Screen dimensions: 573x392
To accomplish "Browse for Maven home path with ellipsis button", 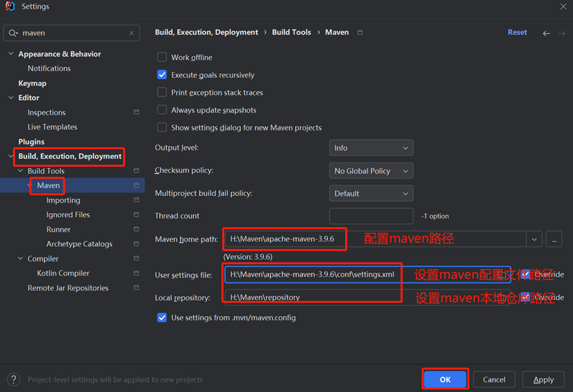I will click(554, 239).
